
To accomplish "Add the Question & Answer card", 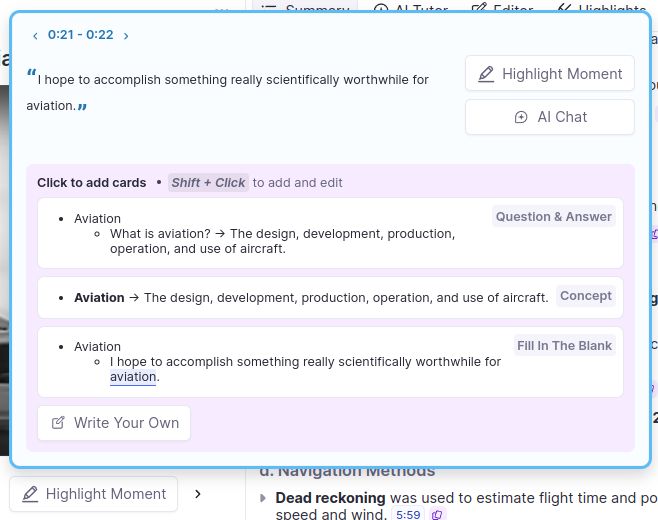I will [x=326, y=233].
